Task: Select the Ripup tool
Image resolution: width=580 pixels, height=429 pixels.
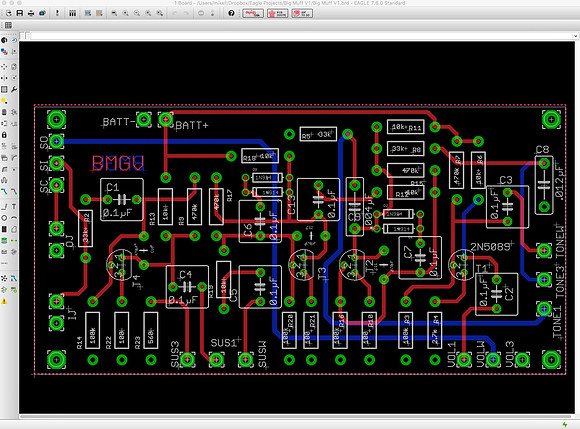Action: pyautogui.click(x=14, y=192)
